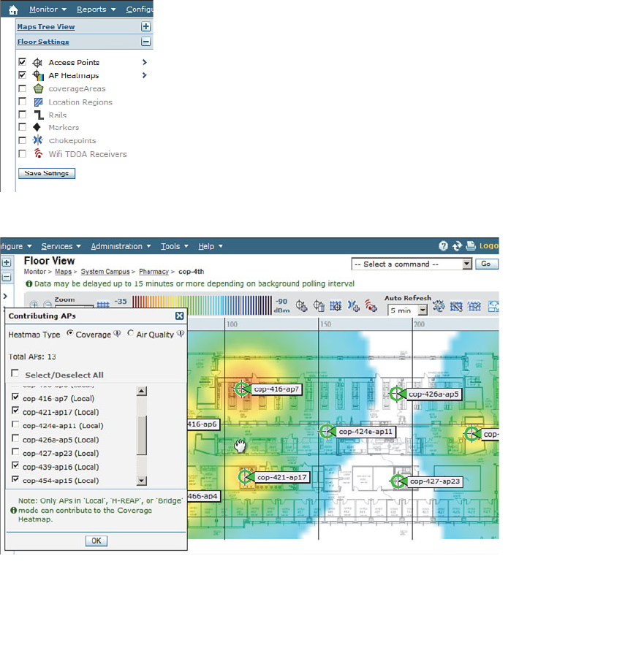
Task: Follow the Pharmacy breadcrumb link
Action: [x=154, y=272]
